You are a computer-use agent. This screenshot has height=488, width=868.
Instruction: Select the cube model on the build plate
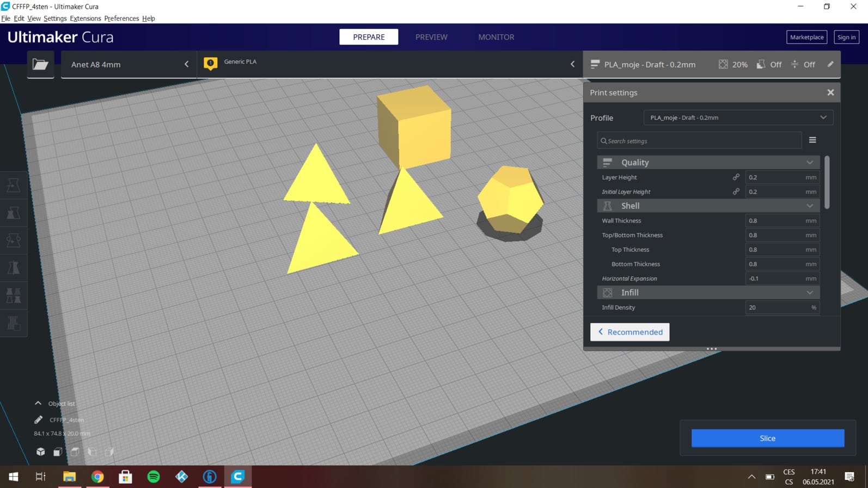(x=414, y=126)
